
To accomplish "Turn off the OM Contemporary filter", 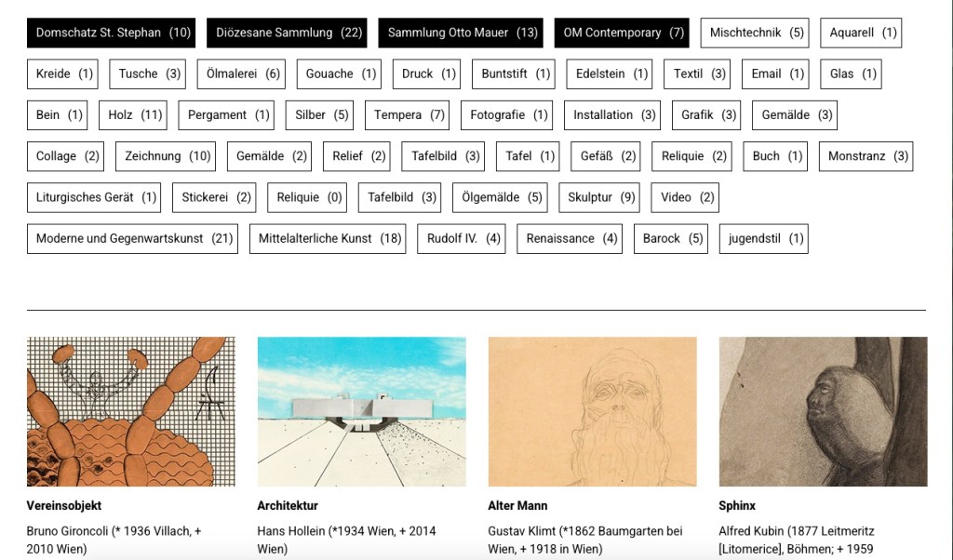I will tap(622, 33).
